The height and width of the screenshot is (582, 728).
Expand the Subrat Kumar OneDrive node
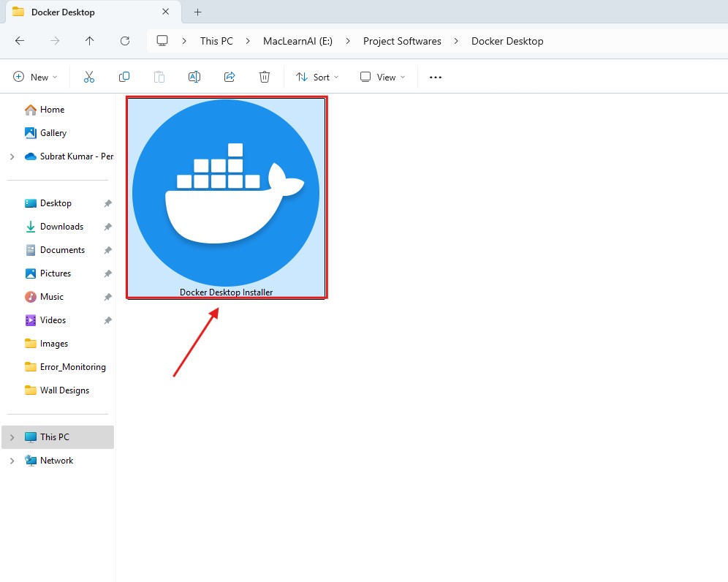tap(12, 156)
